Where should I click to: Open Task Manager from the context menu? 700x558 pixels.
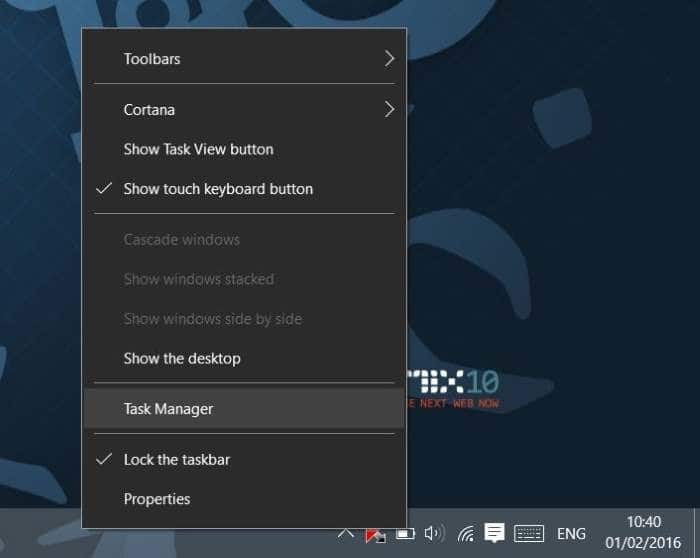pos(244,408)
